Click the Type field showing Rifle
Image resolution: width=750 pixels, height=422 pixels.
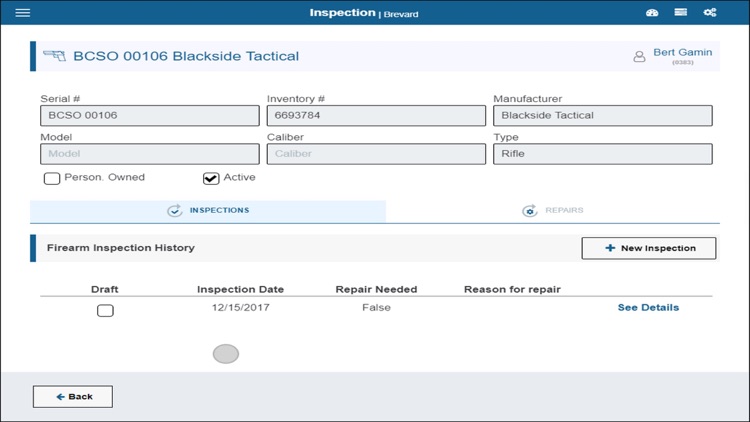pos(602,154)
